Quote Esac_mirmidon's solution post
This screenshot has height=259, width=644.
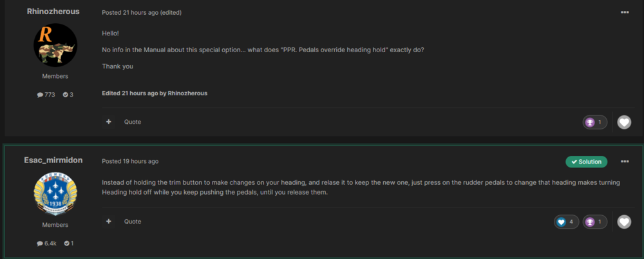[x=133, y=222]
